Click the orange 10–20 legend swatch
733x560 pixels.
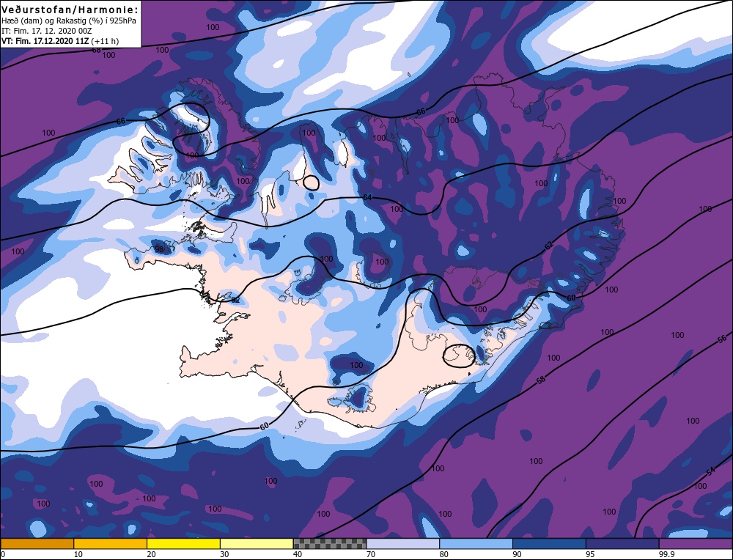coord(111,543)
